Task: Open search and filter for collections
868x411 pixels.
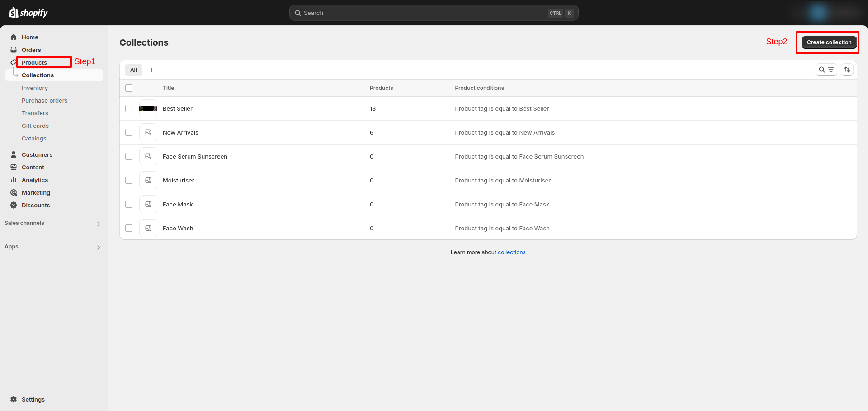Action: point(826,70)
